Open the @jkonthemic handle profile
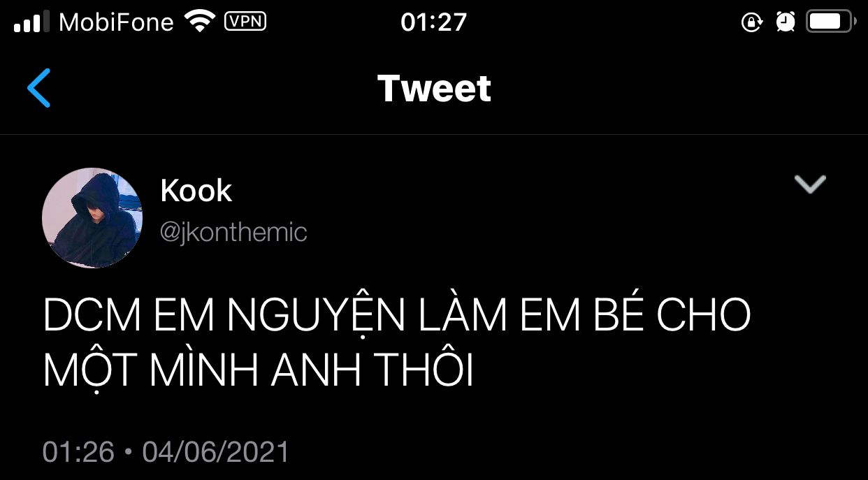This screenshot has width=868, height=480. 233,232
